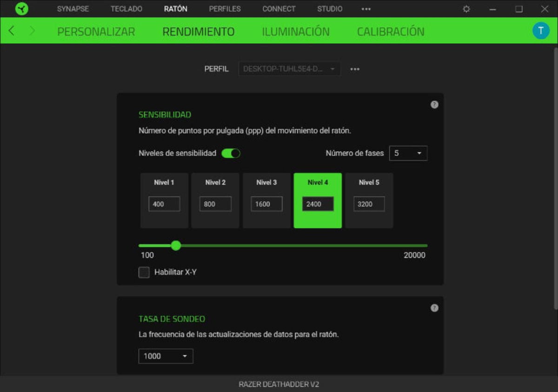This screenshot has width=558, height=392.
Task: Click the back navigation arrow
Action: [11, 31]
